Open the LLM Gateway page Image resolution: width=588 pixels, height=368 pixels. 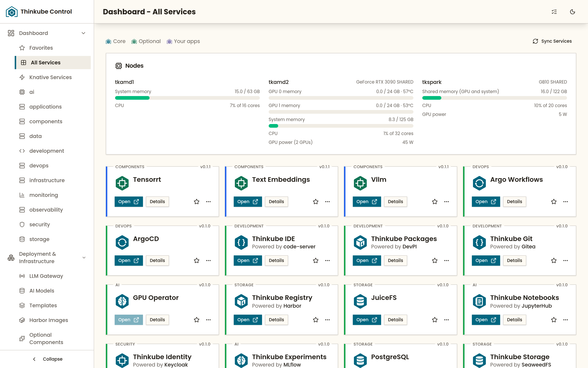tap(53, 276)
